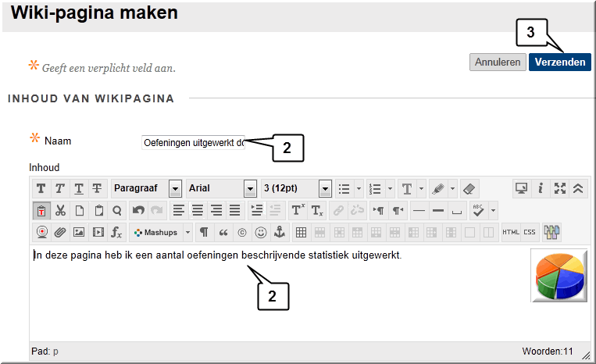Apply italic text formatting
Screen dimensions: 596x364
(59, 188)
